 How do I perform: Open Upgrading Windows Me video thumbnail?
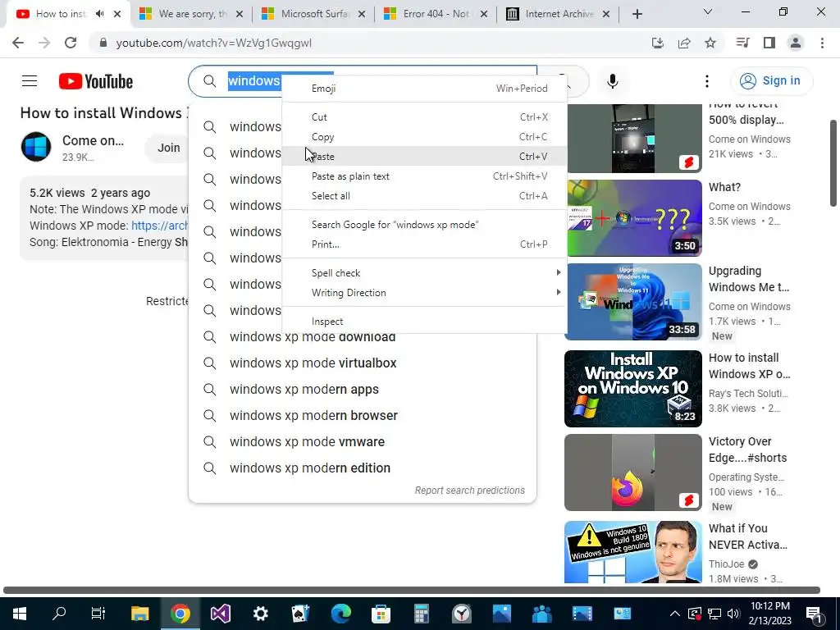coord(633,302)
